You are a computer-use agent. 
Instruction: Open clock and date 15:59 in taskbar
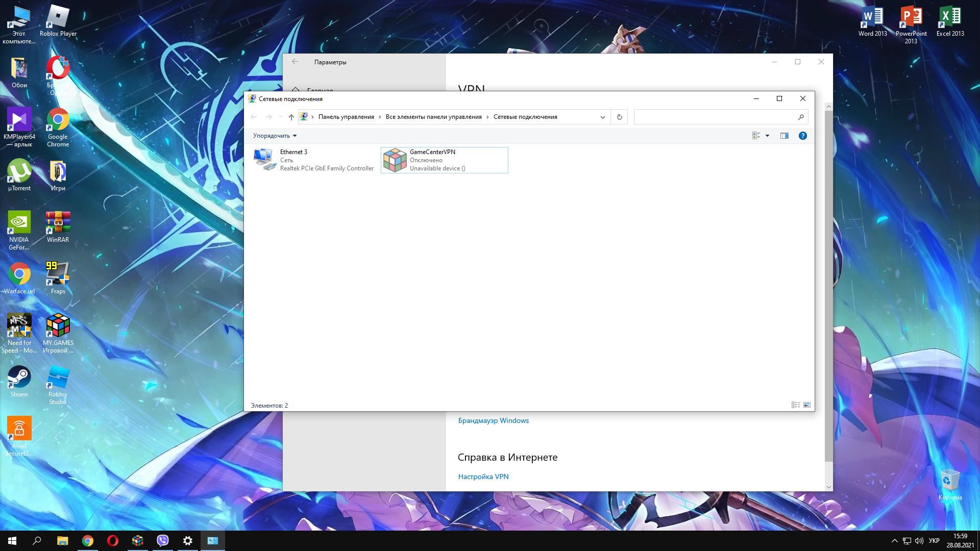(x=960, y=541)
